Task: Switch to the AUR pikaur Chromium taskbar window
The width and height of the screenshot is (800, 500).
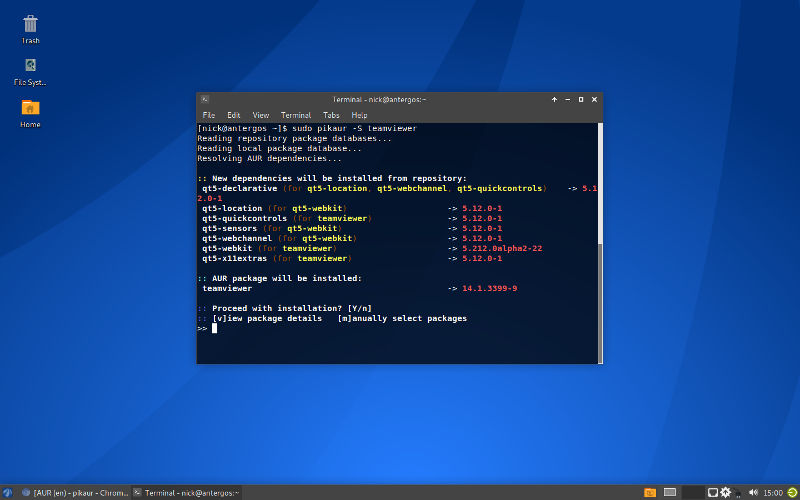Action: (75, 493)
